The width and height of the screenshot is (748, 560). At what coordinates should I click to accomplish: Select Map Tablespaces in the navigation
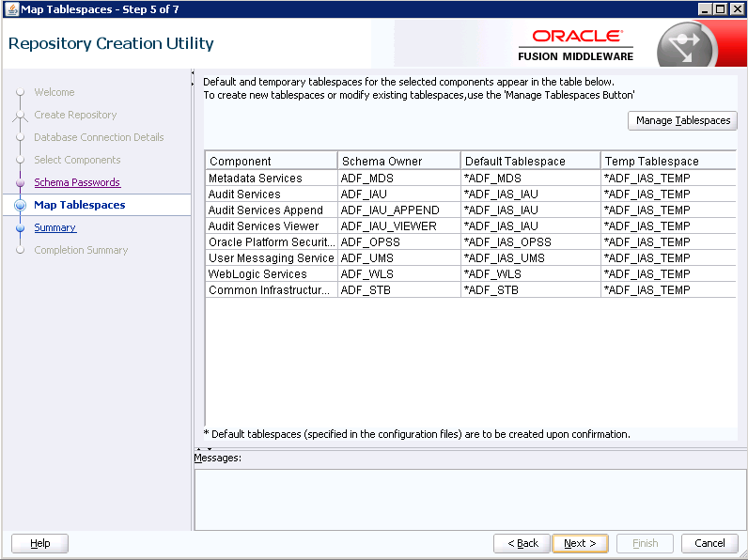(x=80, y=205)
